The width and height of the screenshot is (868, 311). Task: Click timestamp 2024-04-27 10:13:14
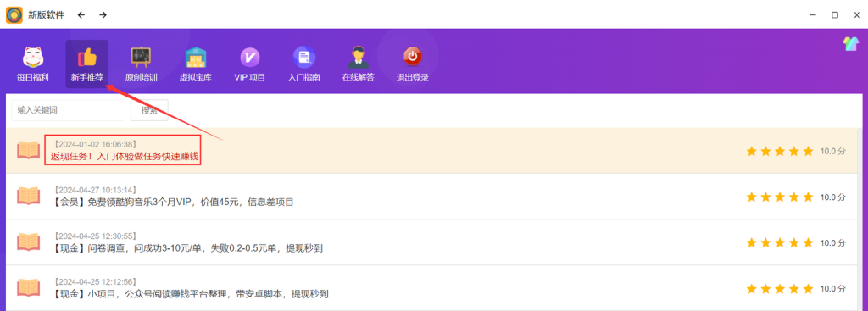[95, 191]
